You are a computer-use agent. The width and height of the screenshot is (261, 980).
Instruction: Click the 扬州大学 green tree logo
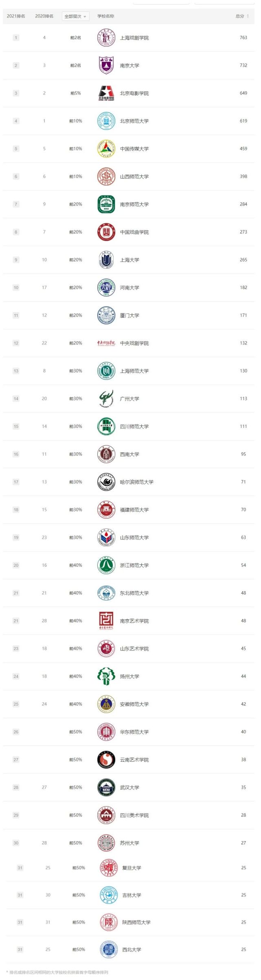[106, 676]
